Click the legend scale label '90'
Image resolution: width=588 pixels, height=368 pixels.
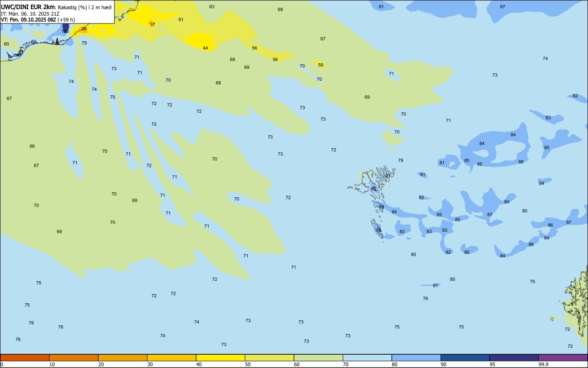pos(443,364)
